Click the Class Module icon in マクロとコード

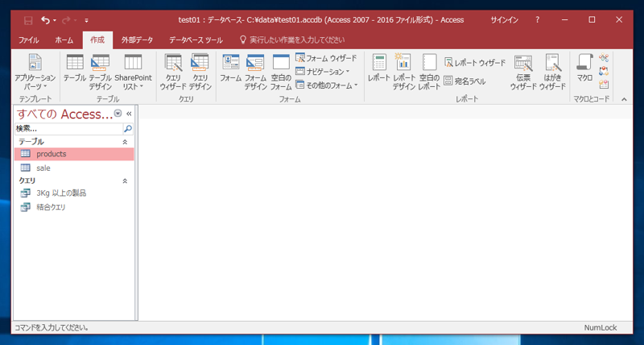(603, 71)
